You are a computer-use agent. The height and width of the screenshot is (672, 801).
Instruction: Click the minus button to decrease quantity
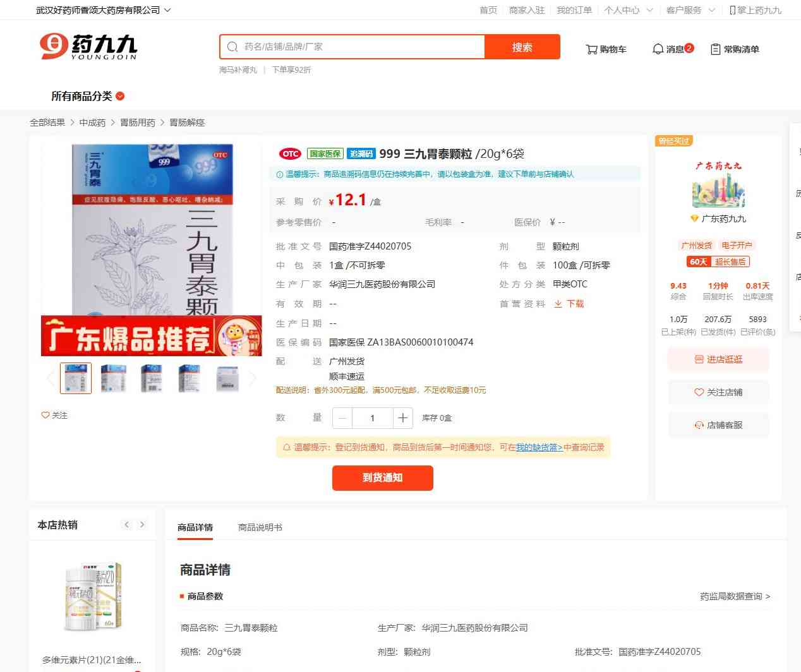coord(342,417)
